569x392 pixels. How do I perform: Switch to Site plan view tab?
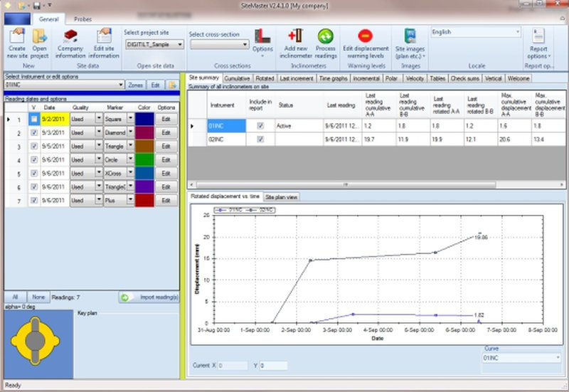[x=281, y=197]
